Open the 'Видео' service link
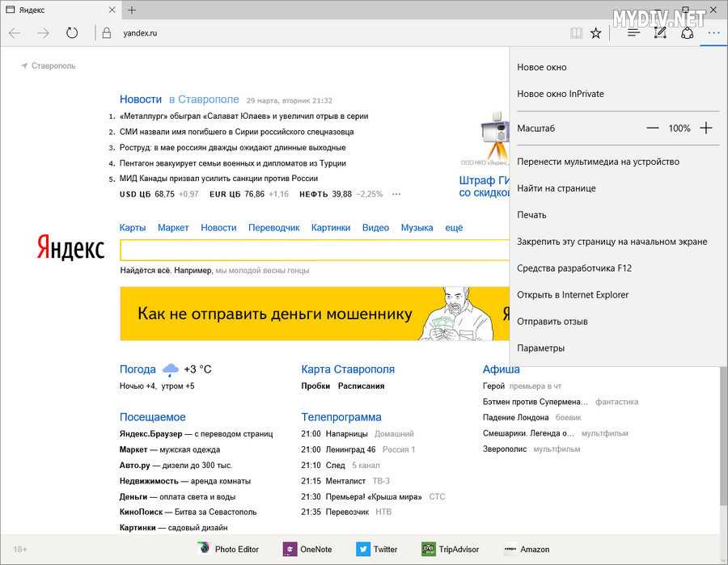Viewport: 728px width, 565px height. (375, 228)
